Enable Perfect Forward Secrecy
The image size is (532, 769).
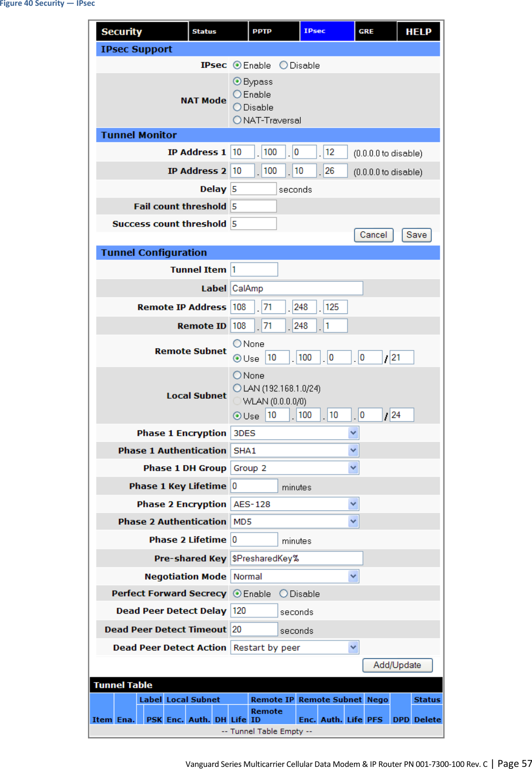pos(238,594)
